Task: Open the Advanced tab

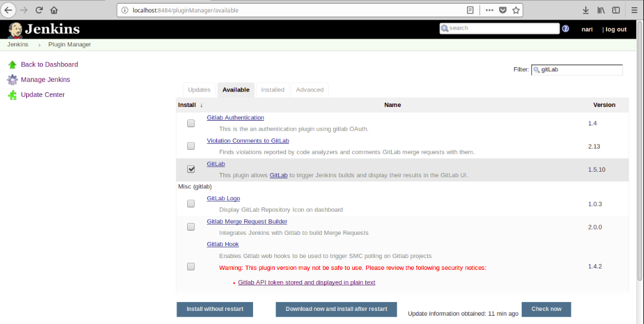Action: pos(310,90)
